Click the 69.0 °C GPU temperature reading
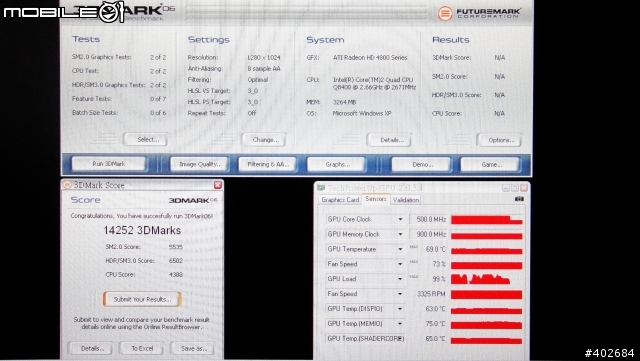 435,249
